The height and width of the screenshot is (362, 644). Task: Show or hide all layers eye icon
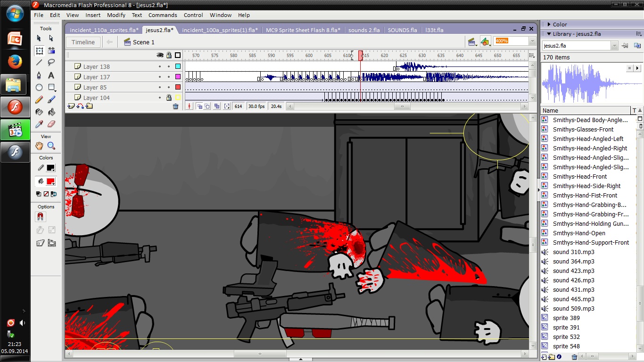160,55
